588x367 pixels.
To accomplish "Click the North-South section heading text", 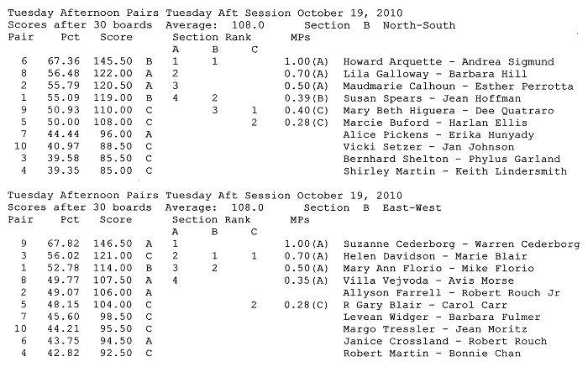I will tap(419, 25).
